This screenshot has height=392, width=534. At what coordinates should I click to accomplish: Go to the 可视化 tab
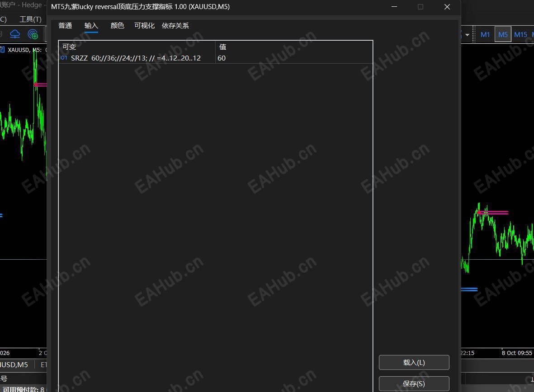point(144,26)
